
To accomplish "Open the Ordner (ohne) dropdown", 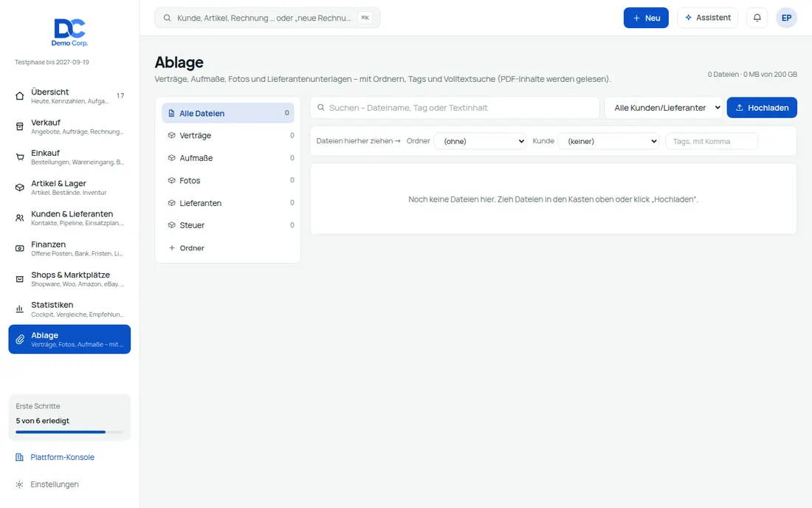I will pos(480,141).
